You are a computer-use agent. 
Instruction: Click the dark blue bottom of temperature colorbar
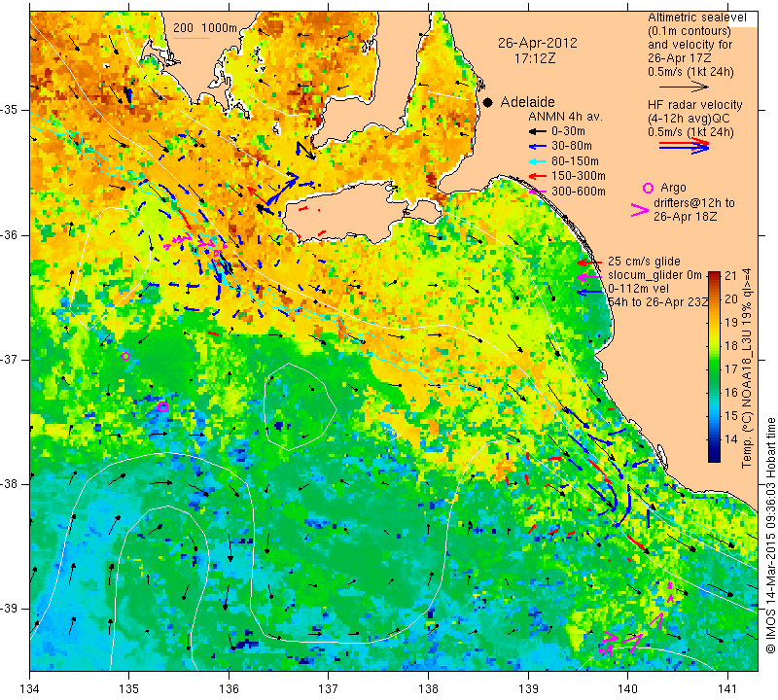[714, 456]
